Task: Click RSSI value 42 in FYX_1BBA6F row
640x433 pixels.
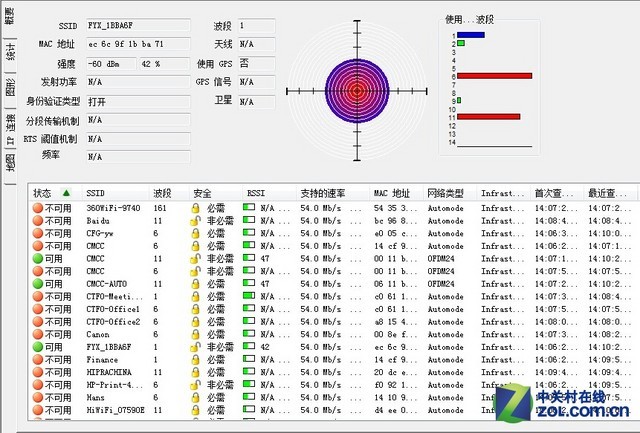Action: (x=265, y=347)
